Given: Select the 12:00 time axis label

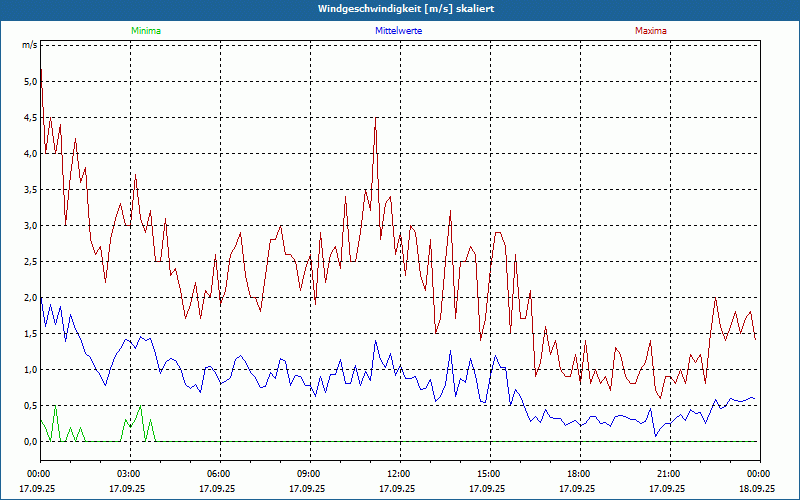Looking at the screenshot, I should point(398,474).
